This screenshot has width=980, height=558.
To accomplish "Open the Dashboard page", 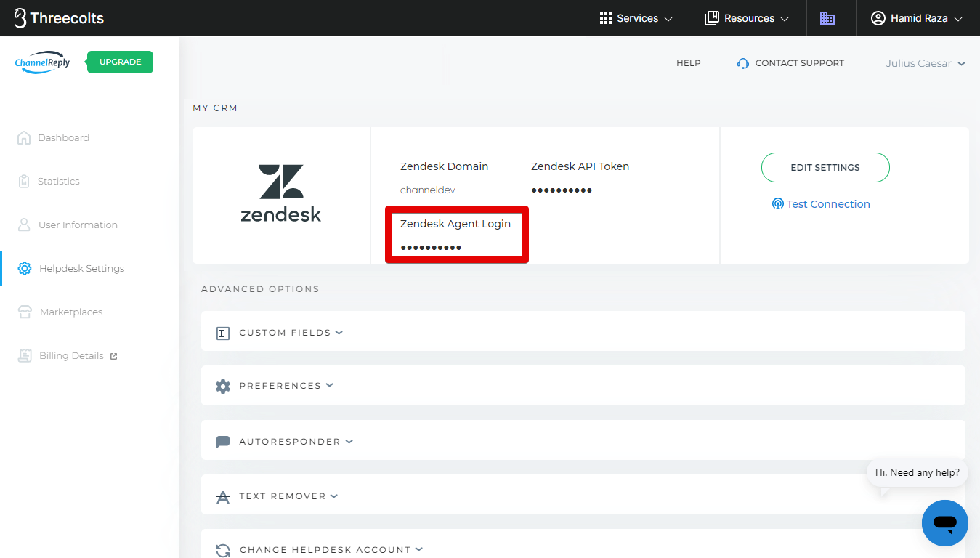I will (63, 137).
